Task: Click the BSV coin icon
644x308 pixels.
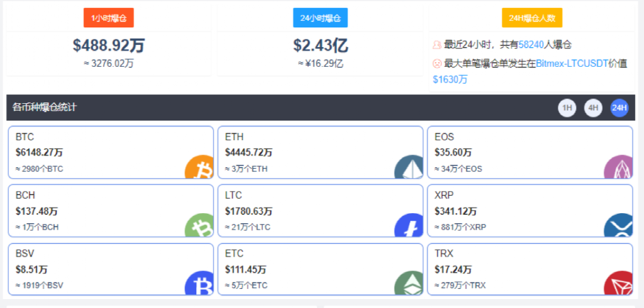Action: pyautogui.click(x=200, y=284)
